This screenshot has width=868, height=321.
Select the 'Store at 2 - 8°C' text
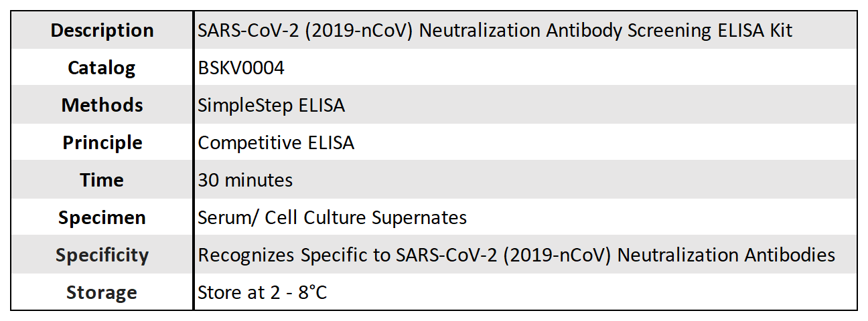[263, 293]
